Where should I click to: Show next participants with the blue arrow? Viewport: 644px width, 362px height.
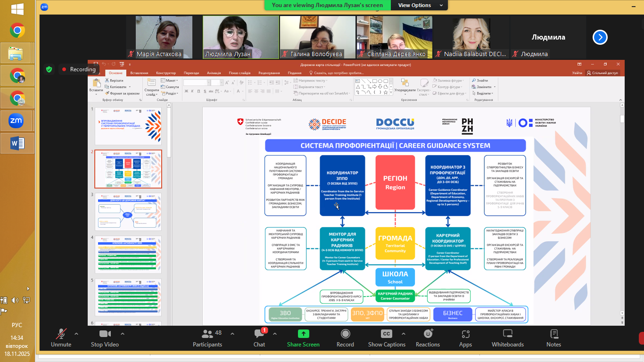pos(600,37)
